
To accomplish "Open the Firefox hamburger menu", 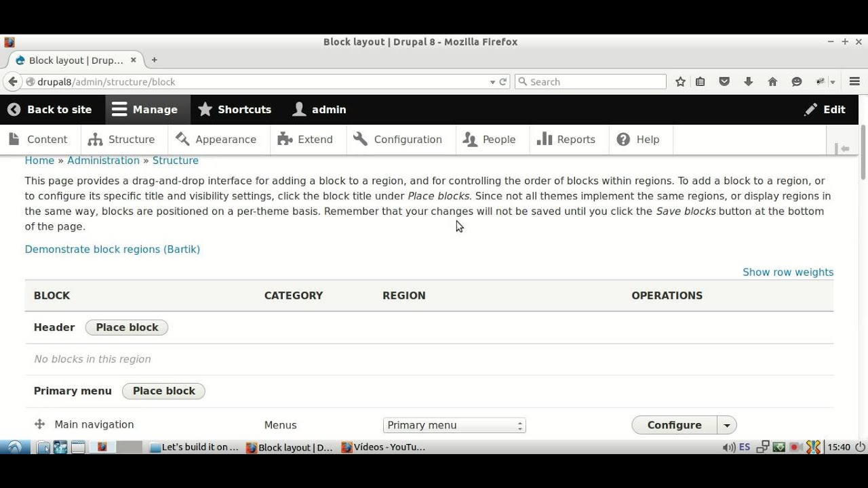I will 854,81.
